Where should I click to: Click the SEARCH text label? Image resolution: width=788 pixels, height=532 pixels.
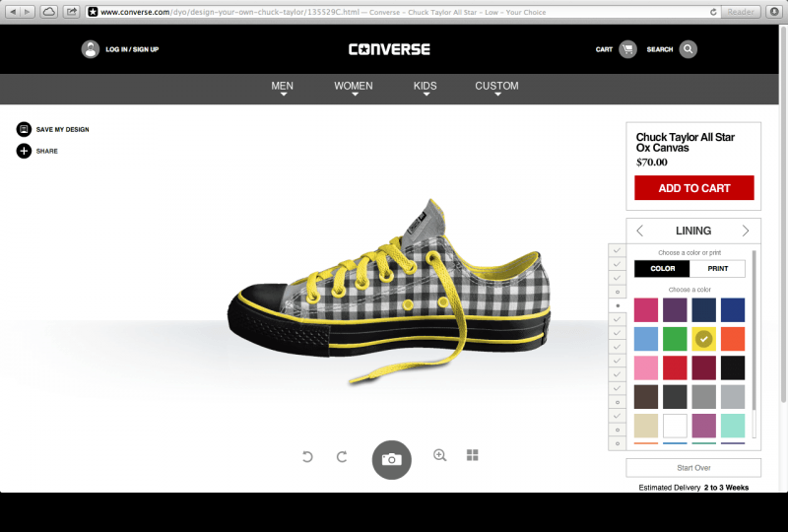[660, 49]
